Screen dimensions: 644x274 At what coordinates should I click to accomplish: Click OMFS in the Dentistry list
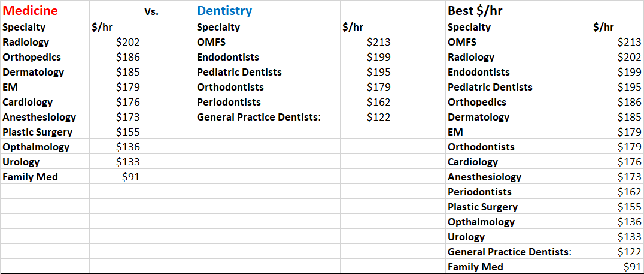211,42
